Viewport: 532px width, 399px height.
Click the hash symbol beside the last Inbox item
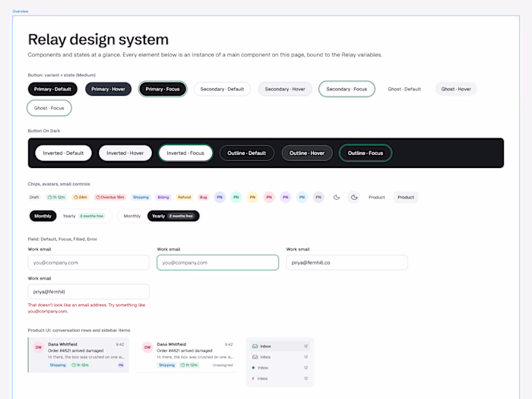click(253, 378)
